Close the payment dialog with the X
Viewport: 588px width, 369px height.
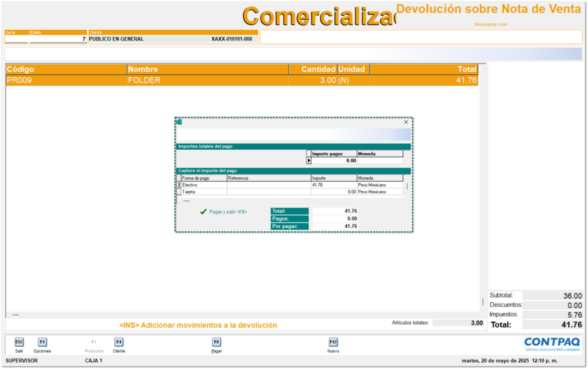pos(406,122)
